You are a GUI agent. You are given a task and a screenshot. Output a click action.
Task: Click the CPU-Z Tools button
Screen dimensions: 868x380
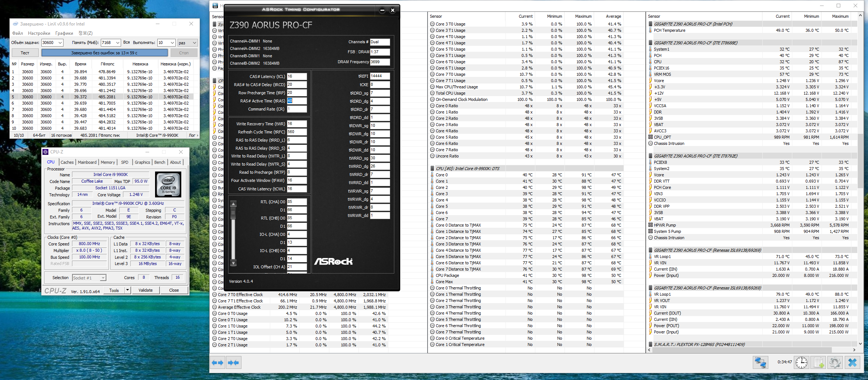coord(114,290)
